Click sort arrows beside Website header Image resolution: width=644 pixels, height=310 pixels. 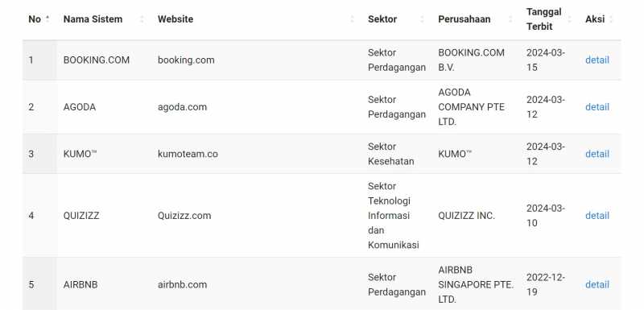click(x=352, y=19)
